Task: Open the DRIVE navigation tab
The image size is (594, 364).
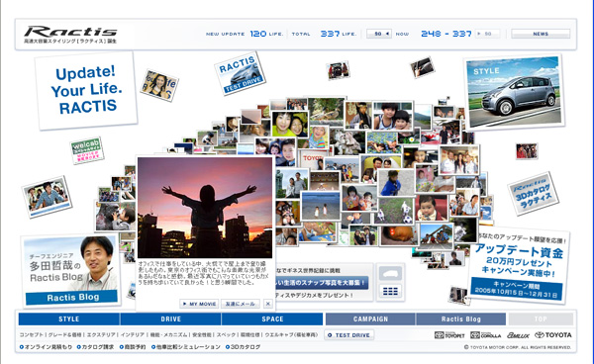Action: click(171, 318)
